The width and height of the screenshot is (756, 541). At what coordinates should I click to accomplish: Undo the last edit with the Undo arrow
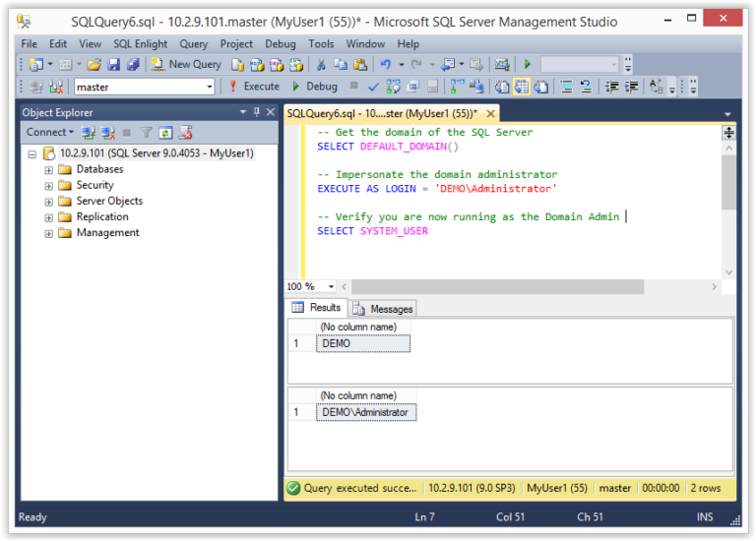click(x=386, y=65)
